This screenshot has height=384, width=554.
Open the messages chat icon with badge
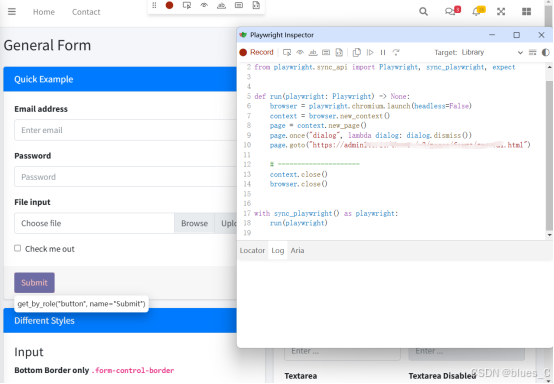pyautogui.click(x=452, y=11)
